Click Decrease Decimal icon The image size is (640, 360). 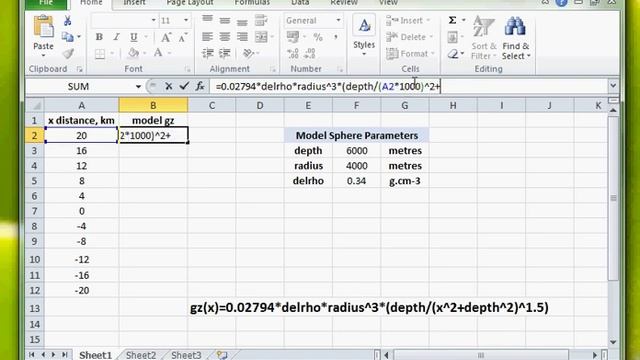(310, 53)
